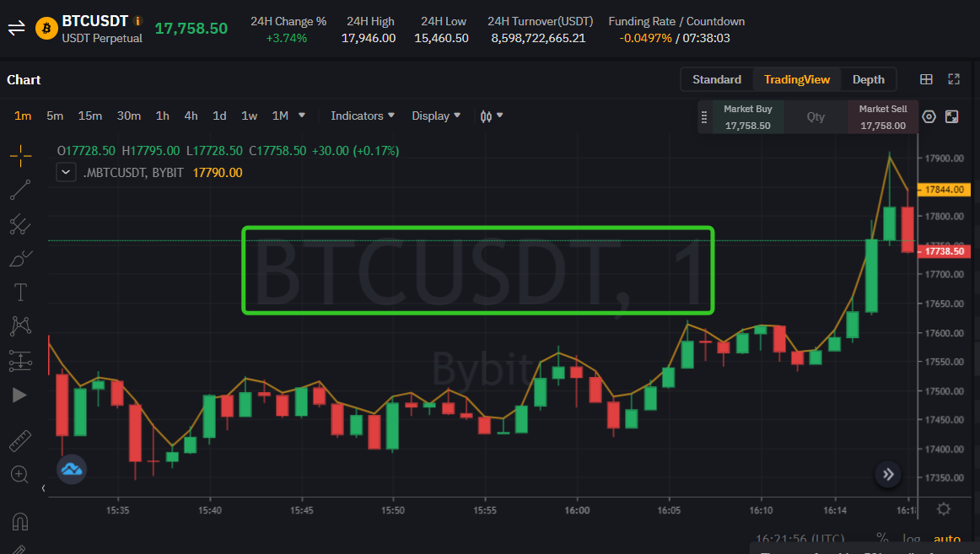The image size is (980, 554).
Task: Pick the ruler measure tool
Action: (x=20, y=440)
